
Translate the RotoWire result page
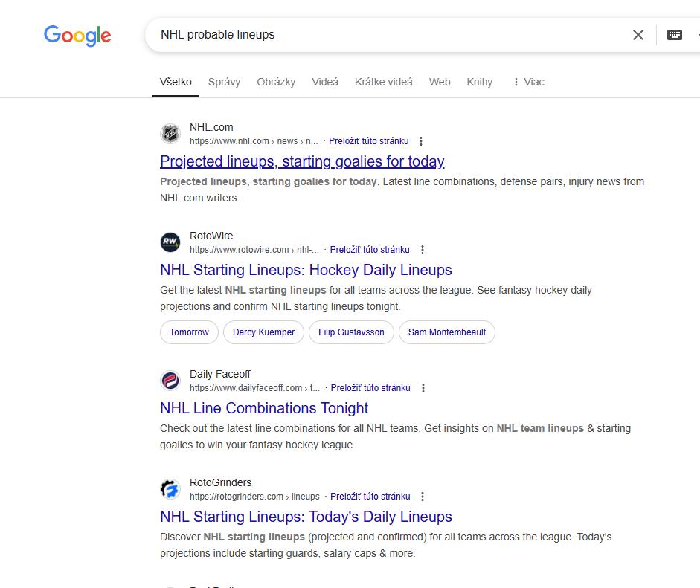point(370,249)
